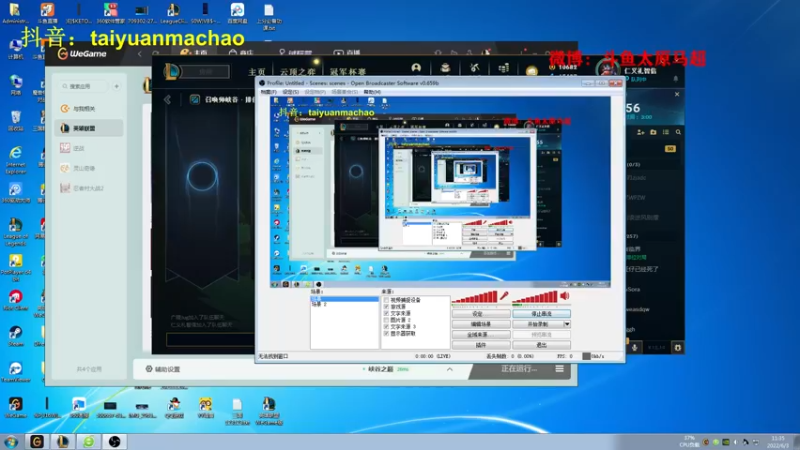Viewport: 800px width, 450px height.
Task: Open the 主页 tab in League client
Action: (x=257, y=72)
